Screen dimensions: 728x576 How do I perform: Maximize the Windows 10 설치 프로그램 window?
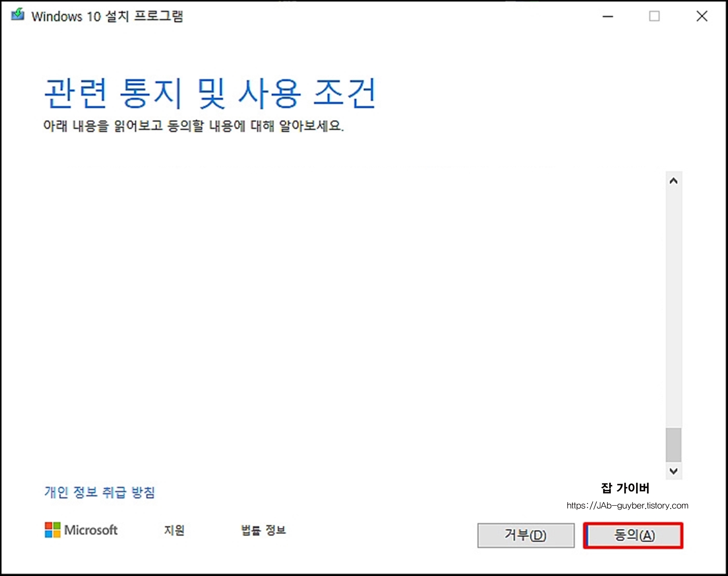[x=654, y=16]
